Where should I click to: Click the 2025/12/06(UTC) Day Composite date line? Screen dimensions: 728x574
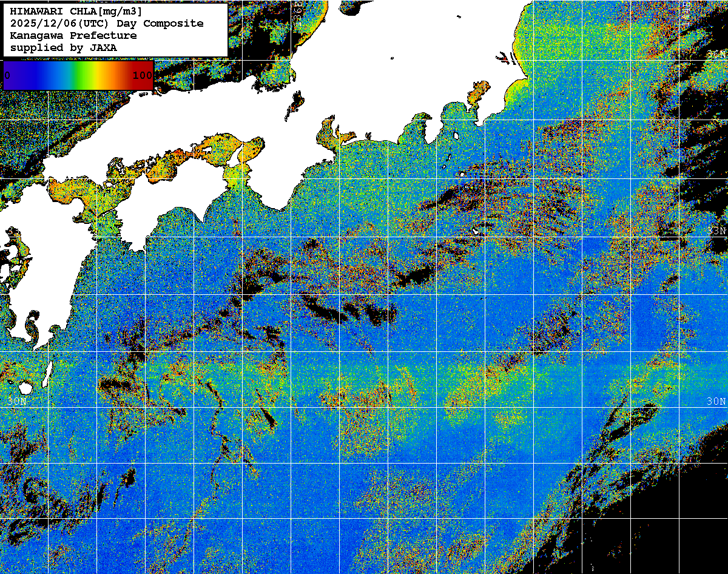pyautogui.click(x=106, y=24)
